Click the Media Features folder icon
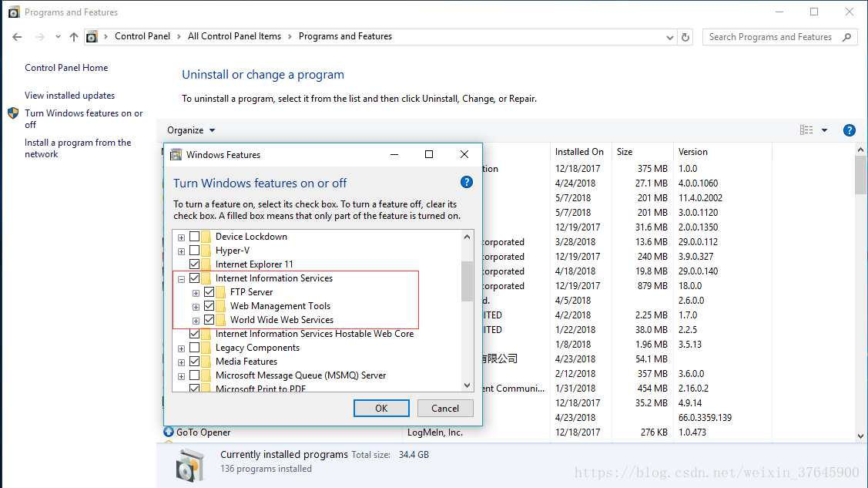 pyautogui.click(x=206, y=361)
